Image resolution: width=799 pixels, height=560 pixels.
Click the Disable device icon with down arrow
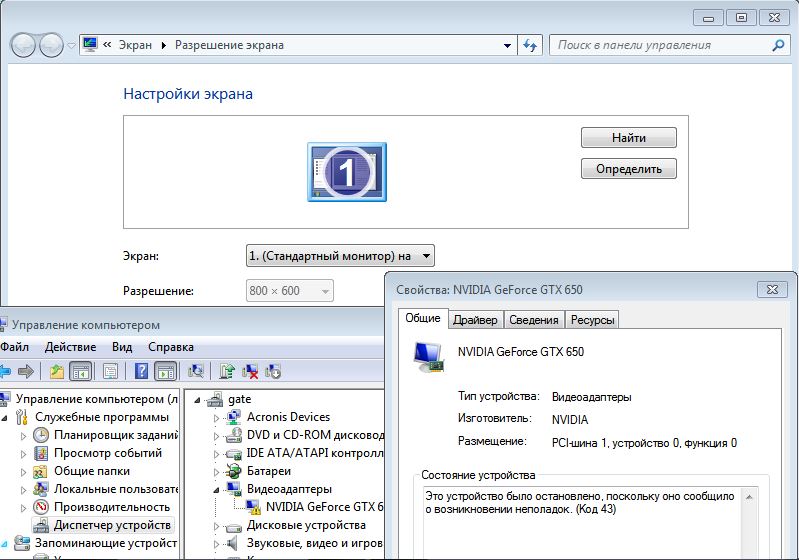click(273, 371)
